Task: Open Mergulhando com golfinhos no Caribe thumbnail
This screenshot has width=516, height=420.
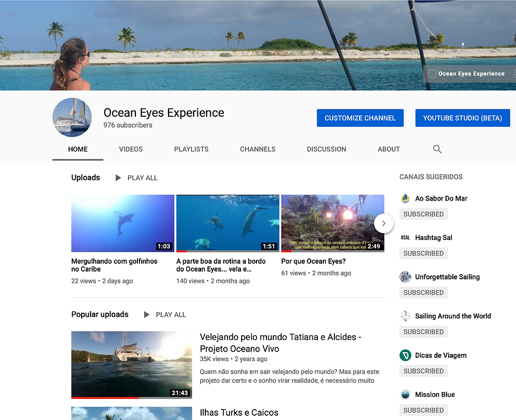Action: 123,223
